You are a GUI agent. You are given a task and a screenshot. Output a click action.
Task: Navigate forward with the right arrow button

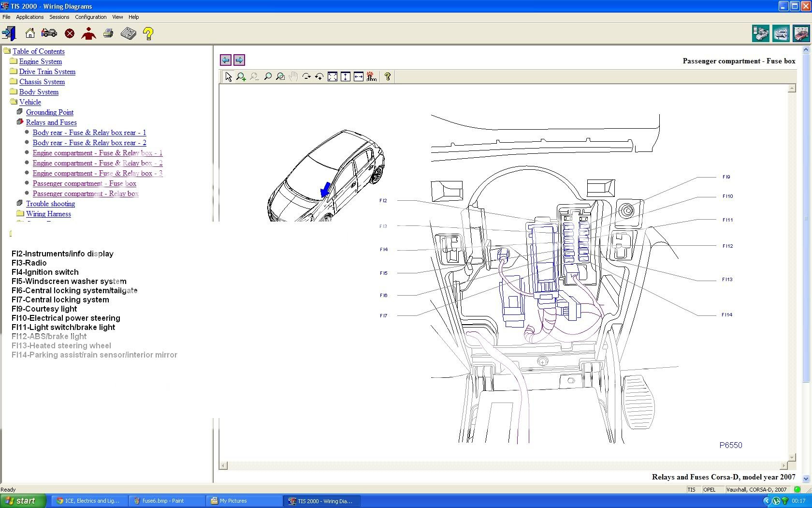tap(239, 60)
